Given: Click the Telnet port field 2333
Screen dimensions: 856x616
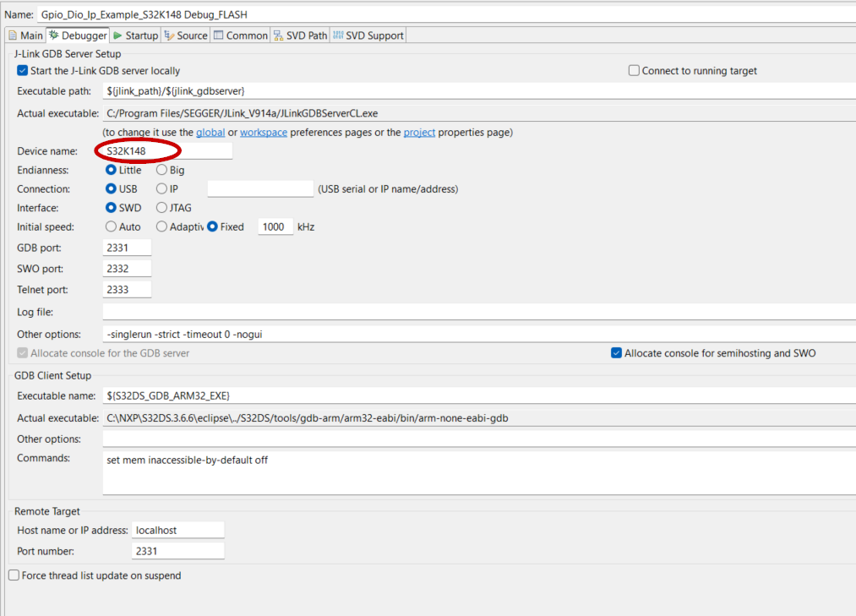Looking at the screenshot, I should [127, 290].
